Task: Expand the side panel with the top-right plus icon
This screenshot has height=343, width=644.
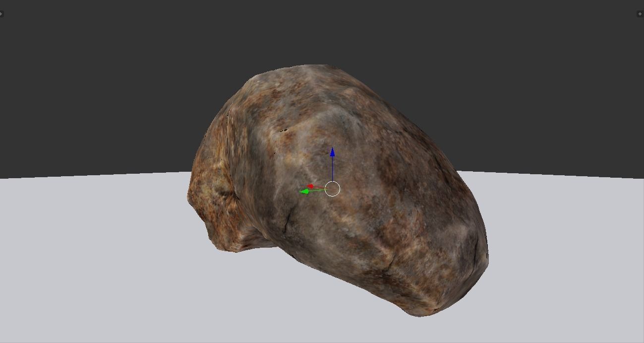Action: [x=640, y=14]
